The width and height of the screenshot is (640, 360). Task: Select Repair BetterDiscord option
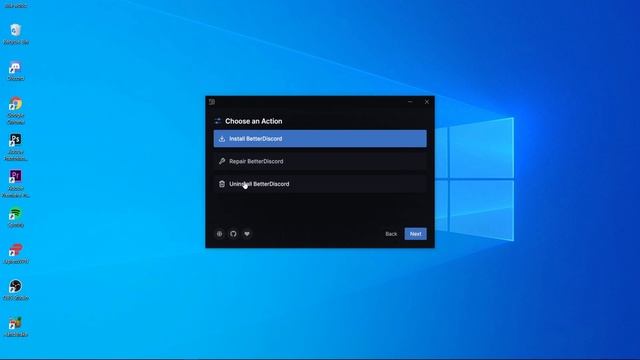pos(320,161)
